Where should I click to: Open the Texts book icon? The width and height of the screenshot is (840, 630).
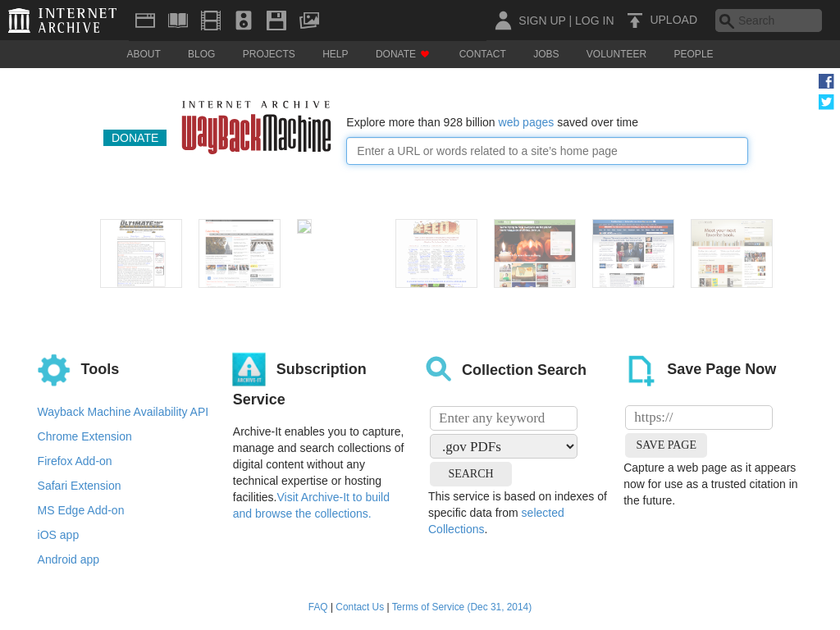178,21
